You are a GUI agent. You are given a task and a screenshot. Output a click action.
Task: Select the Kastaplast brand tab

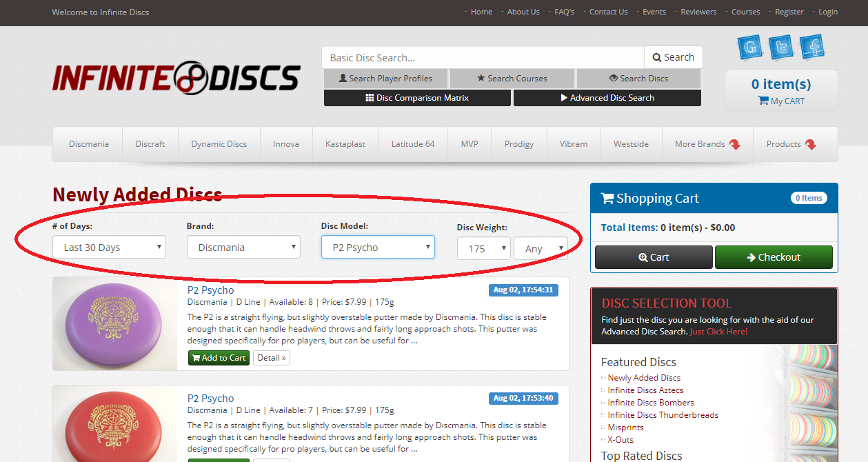click(345, 144)
